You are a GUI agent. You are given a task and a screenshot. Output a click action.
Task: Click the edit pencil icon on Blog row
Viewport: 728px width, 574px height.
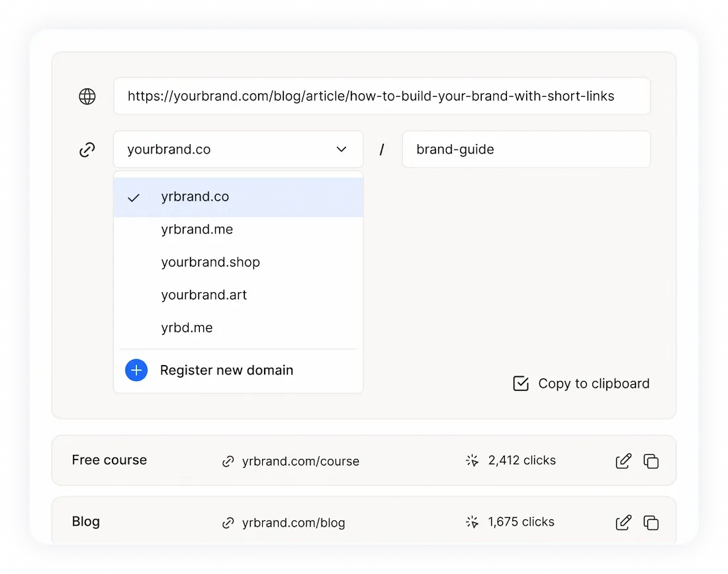tap(623, 522)
